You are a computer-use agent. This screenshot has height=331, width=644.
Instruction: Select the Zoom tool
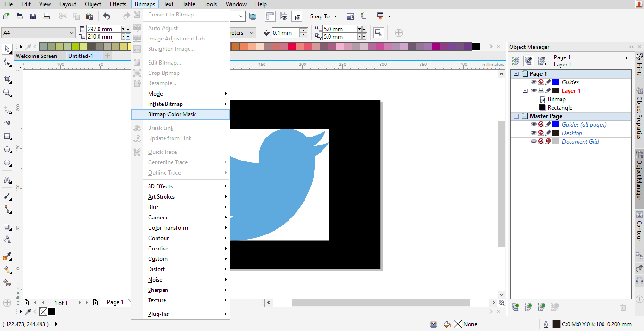point(7,93)
